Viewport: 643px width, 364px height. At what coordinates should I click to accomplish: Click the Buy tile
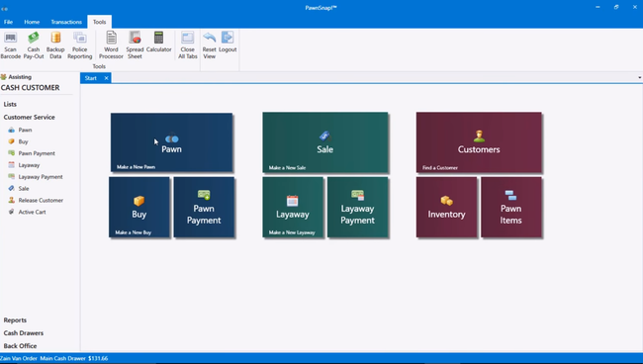point(139,207)
